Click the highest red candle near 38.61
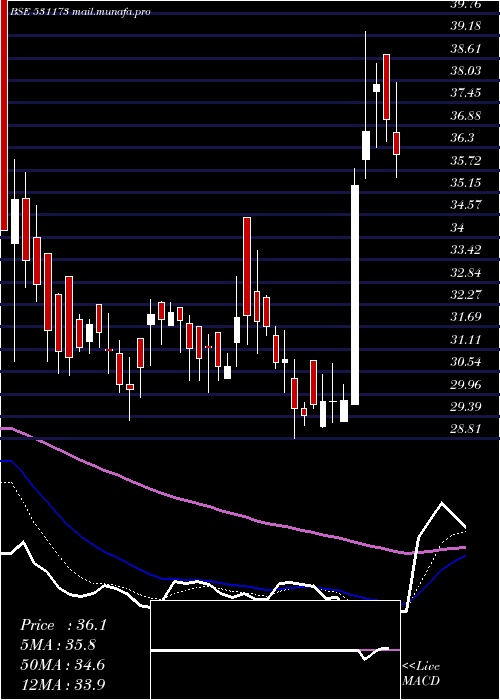Screen dimensions: 500x700 pos(386,87)
